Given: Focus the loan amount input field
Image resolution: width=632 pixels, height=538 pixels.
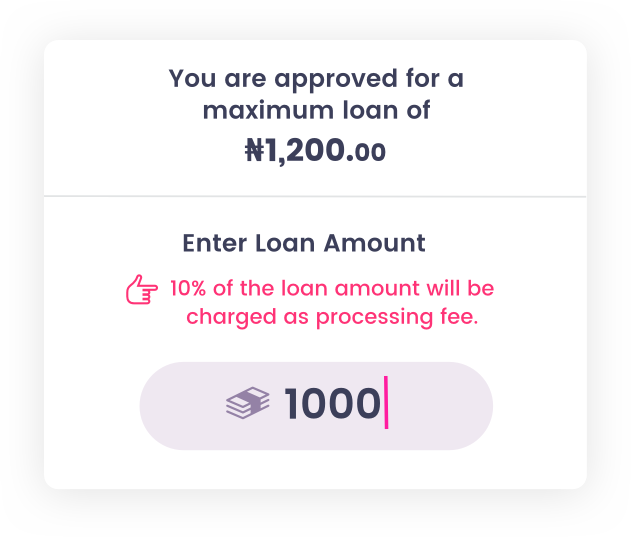Looking at the screenshot, I should (x=316, y=406).
